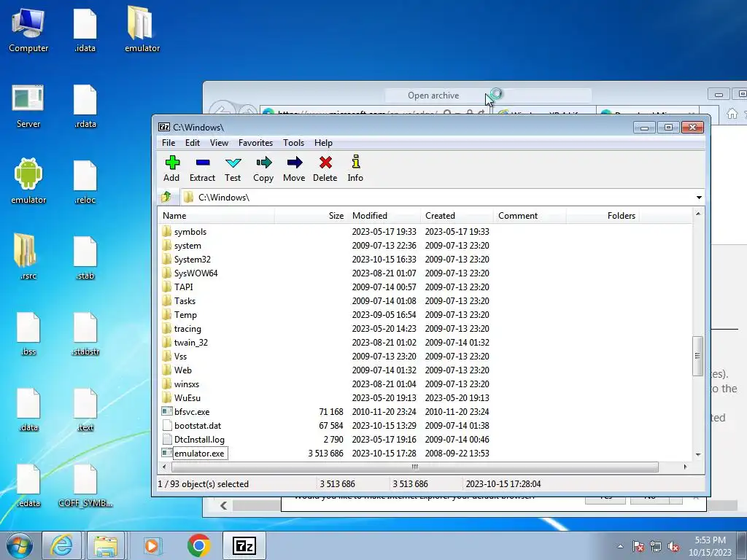Open Windows Explorer from taskbar
Image resolution: width=747 pixels, height=560 pixels.
tap(106, 545)
